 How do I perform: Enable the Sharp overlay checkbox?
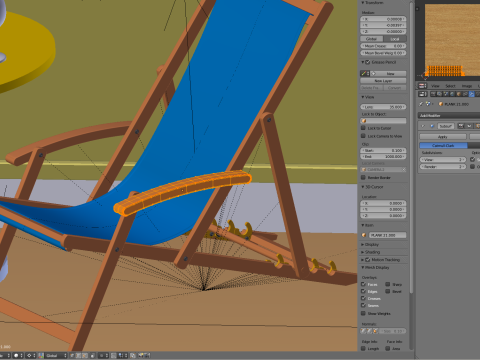pos(388,284)
